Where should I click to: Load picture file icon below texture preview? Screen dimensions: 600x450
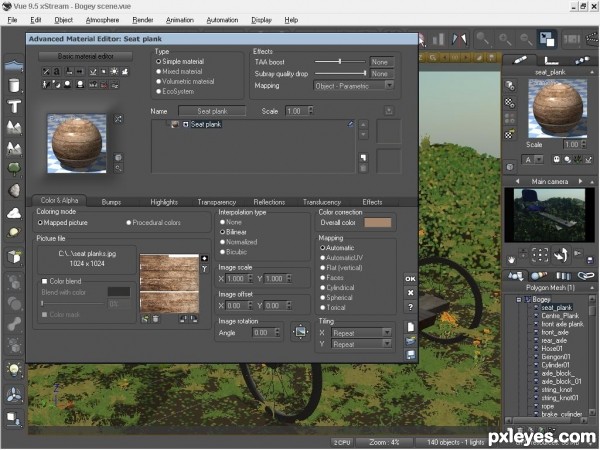(145, 319)
